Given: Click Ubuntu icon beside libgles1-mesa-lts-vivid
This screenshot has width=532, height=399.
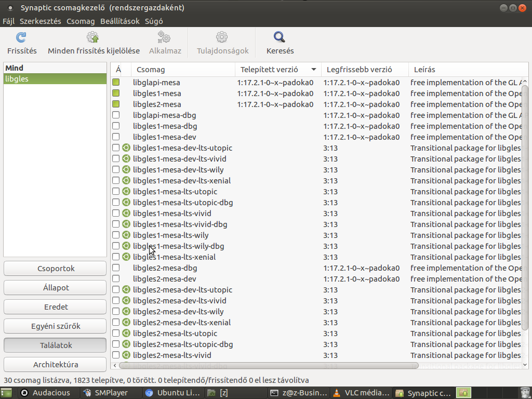Looking at the screenshot, I should [126, 214].
